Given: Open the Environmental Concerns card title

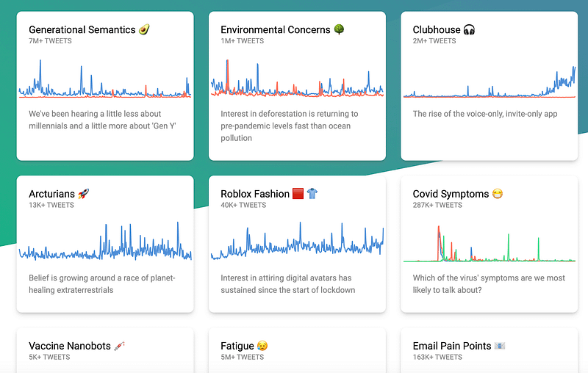Looking at the screenshot, I should (276, 29).
